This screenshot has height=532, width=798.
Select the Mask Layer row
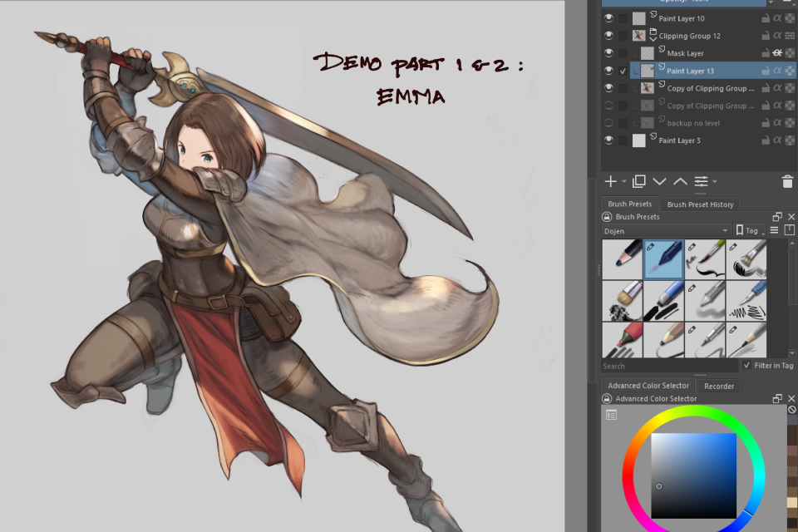point(698,53)
